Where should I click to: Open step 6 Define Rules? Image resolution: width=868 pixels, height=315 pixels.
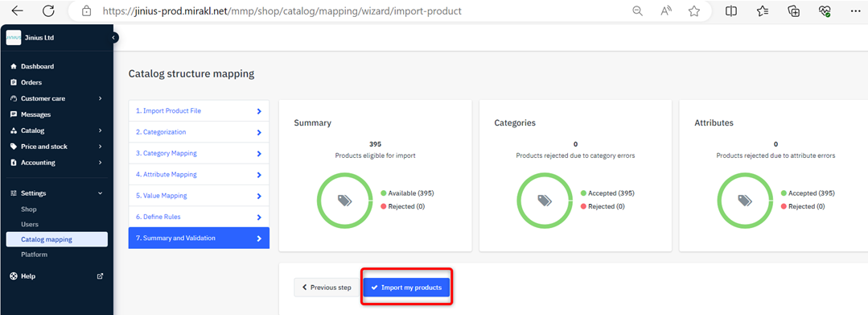[x=199, y=217]
